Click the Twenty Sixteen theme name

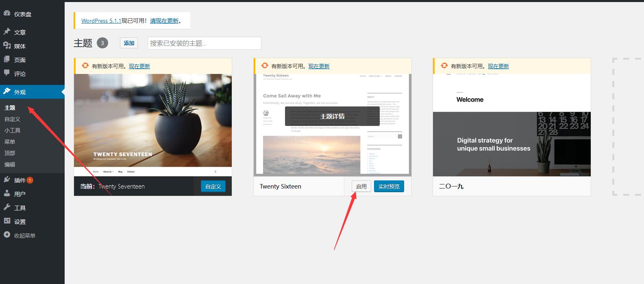click(281, 186)
